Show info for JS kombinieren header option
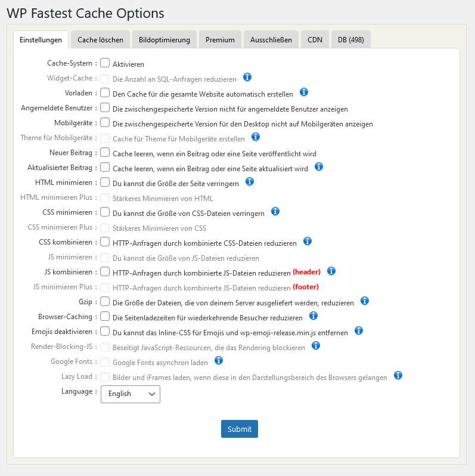Screen dimensions: 475x476 pyautogui.click(x=331, y=271)
